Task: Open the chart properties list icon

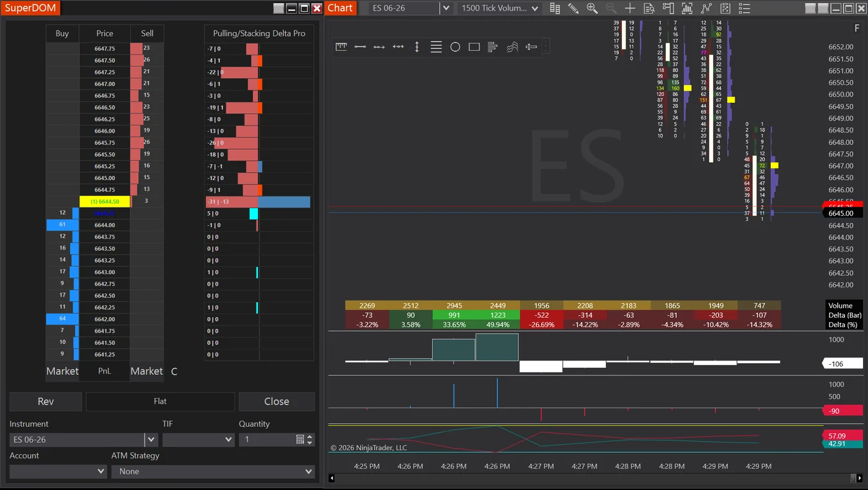Action: [745, 8]
